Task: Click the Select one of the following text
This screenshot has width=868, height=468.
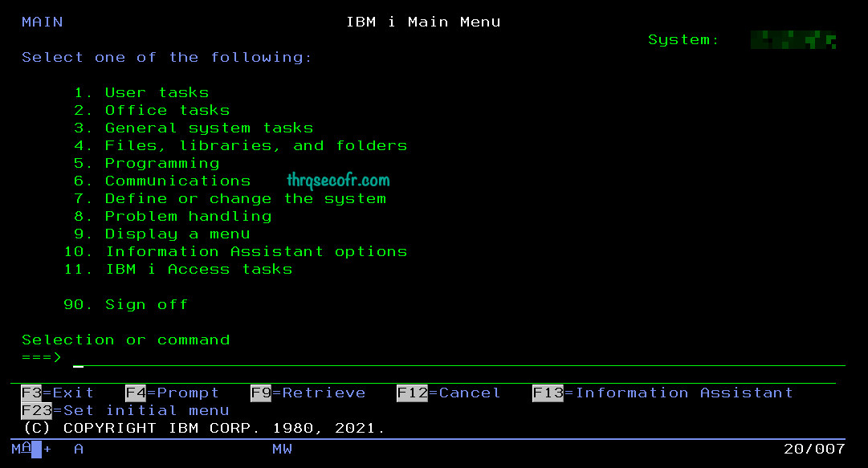Action: pos(167,57)
